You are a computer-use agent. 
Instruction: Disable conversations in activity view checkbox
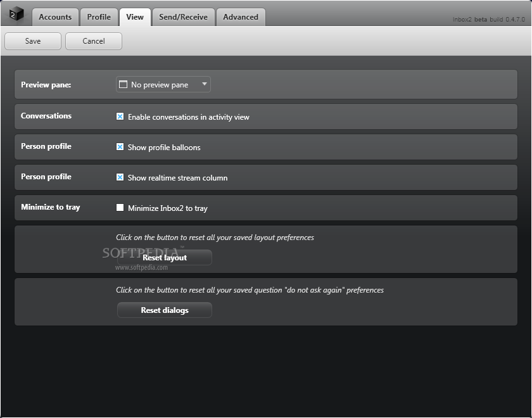(x=120, y=117)
